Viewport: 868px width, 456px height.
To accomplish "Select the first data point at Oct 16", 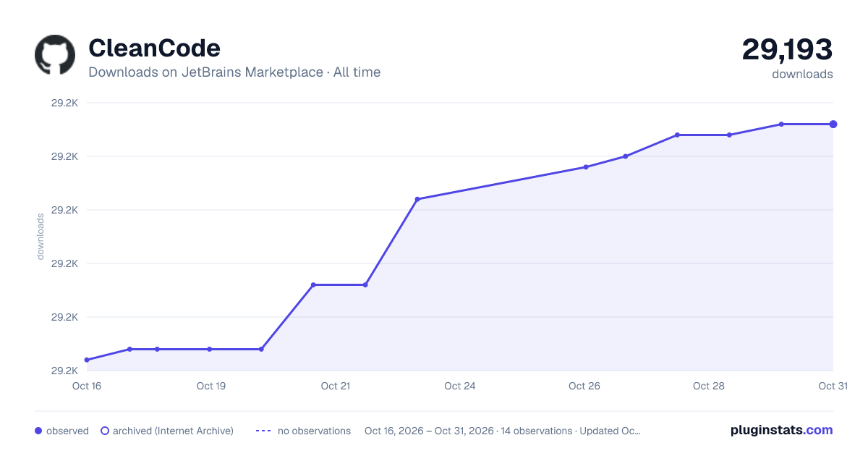I will click(x=87, y=360).
